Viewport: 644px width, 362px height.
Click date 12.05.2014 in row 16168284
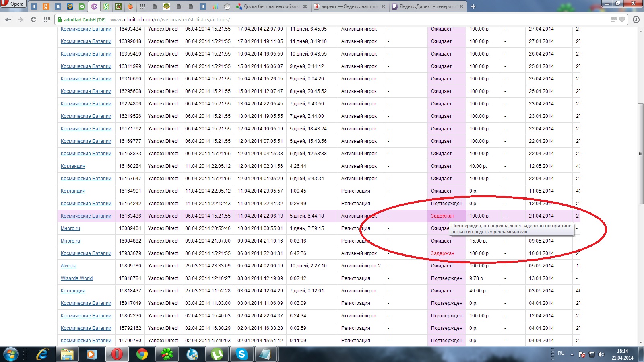click(541, 166)
